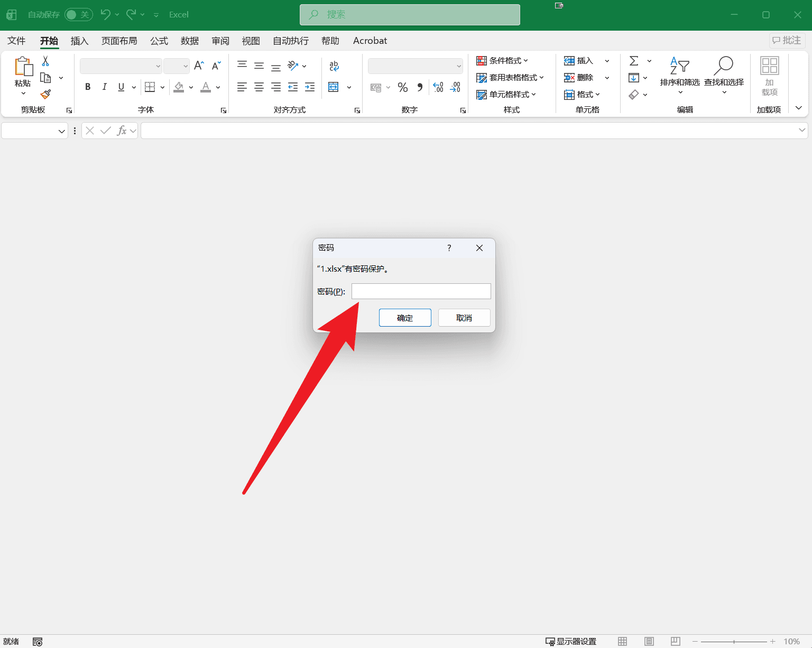Image resolution: width=812 pixels, height=648 pixels.
Task: Click the Fill Color bucket icon
Action: (179, 87)
